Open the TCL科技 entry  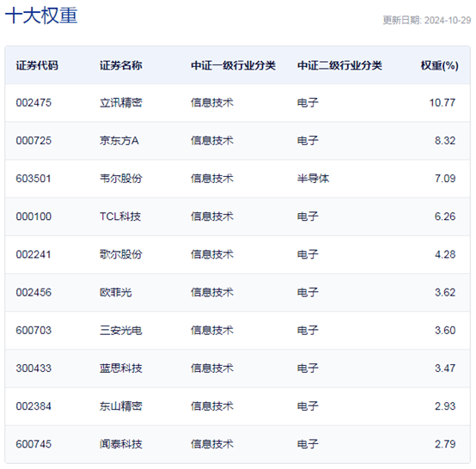(x=120, y=216)
